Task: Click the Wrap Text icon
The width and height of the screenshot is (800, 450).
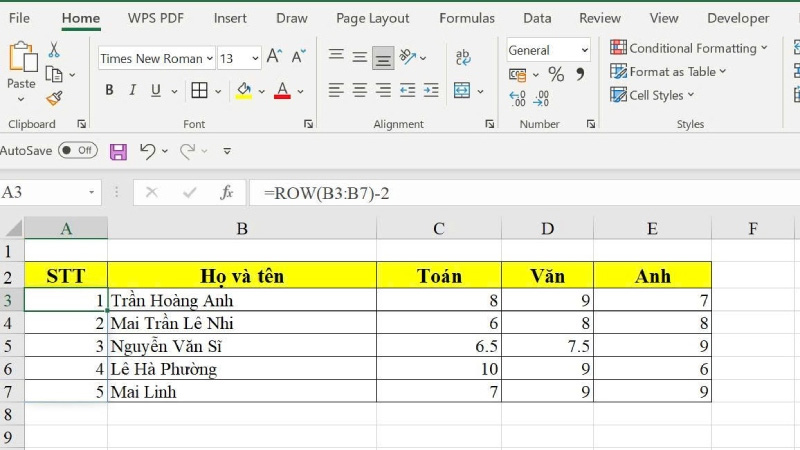Action: [x=463, y=58]
